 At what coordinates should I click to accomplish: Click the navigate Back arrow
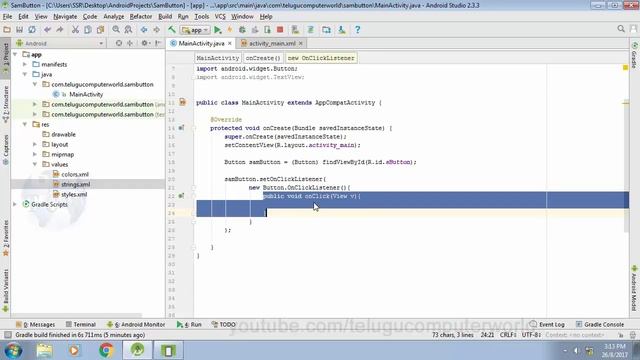pos(144,29)
